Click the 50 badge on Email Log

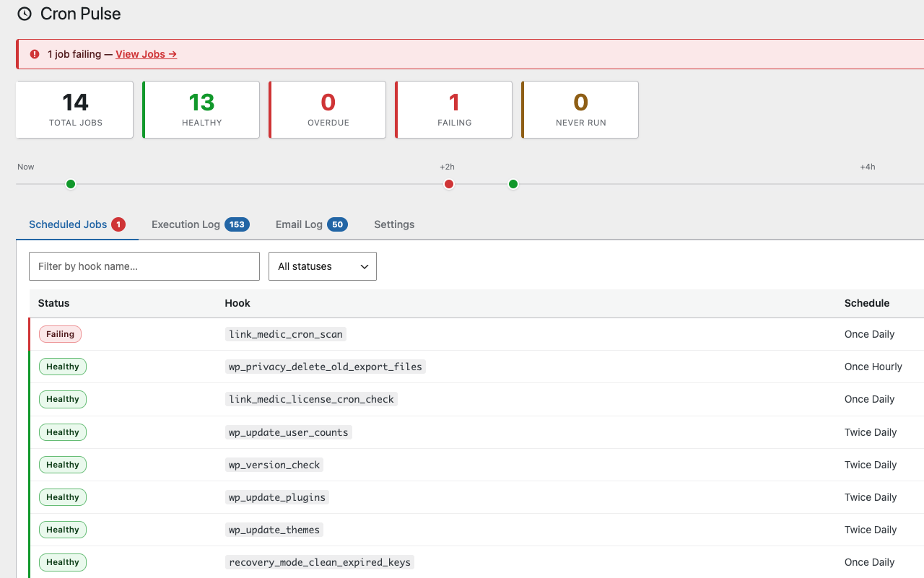[x=337, y=224]
